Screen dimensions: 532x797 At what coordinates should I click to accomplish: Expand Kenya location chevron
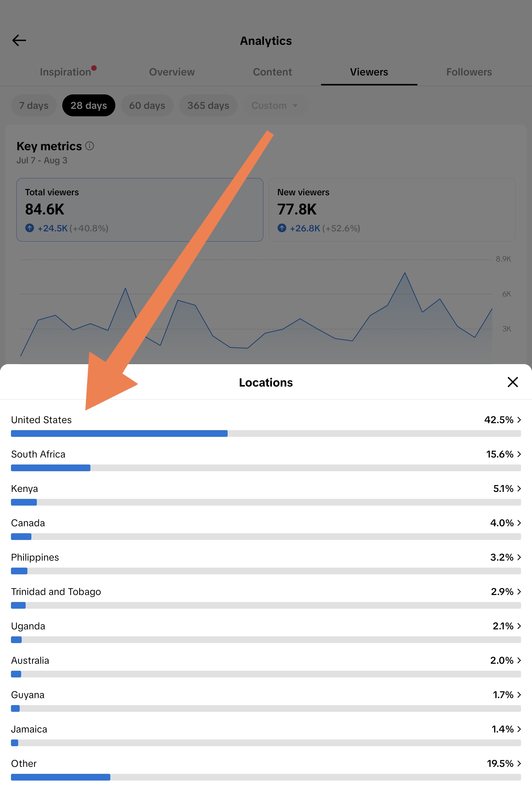(x=519, y=488)
